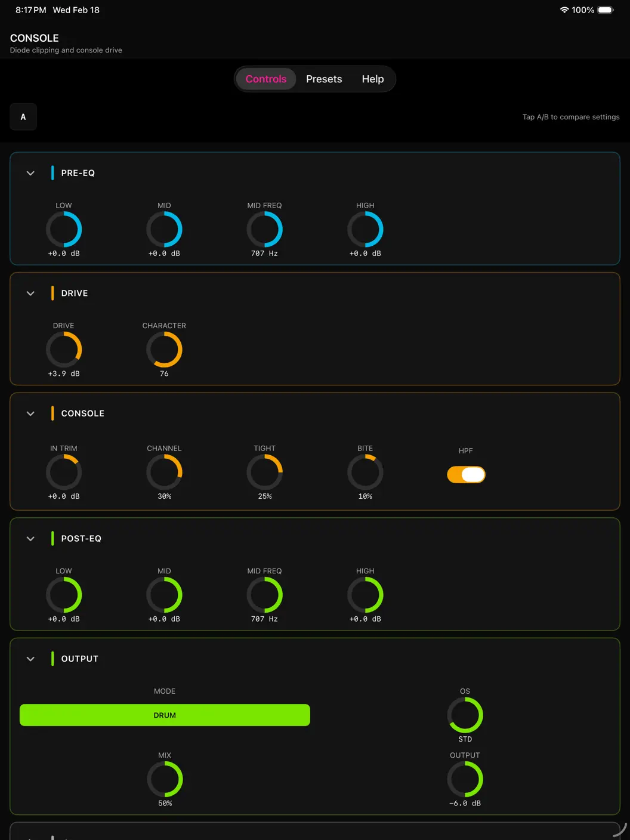Open the Presets tab
The height and width of the screenshot is (840, 630).
click(x=324, y=79)
